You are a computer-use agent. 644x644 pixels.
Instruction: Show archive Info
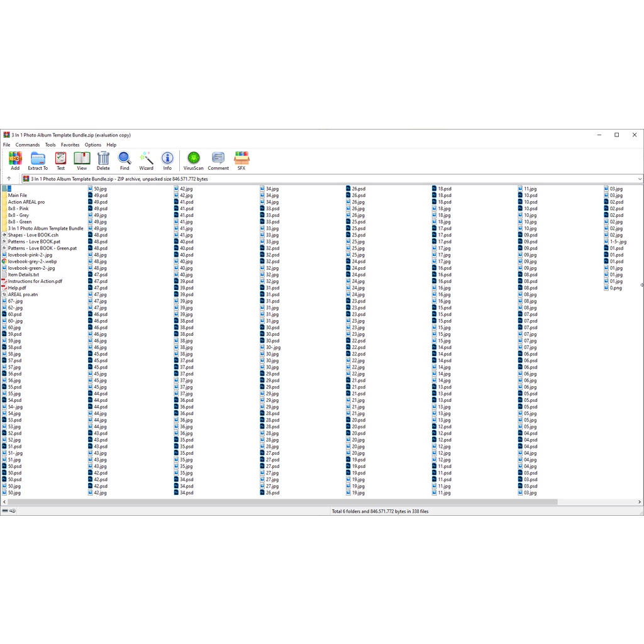[x=167, y=160]
